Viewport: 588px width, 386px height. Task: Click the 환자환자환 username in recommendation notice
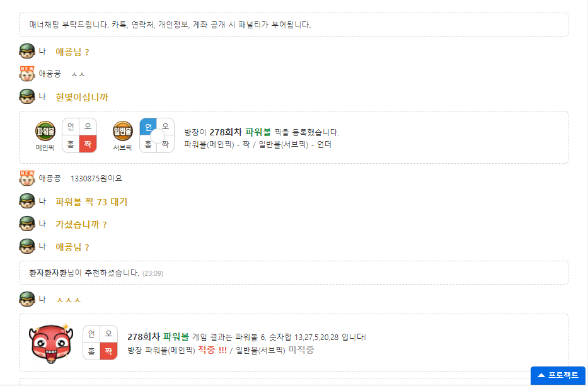pos(48,273)
